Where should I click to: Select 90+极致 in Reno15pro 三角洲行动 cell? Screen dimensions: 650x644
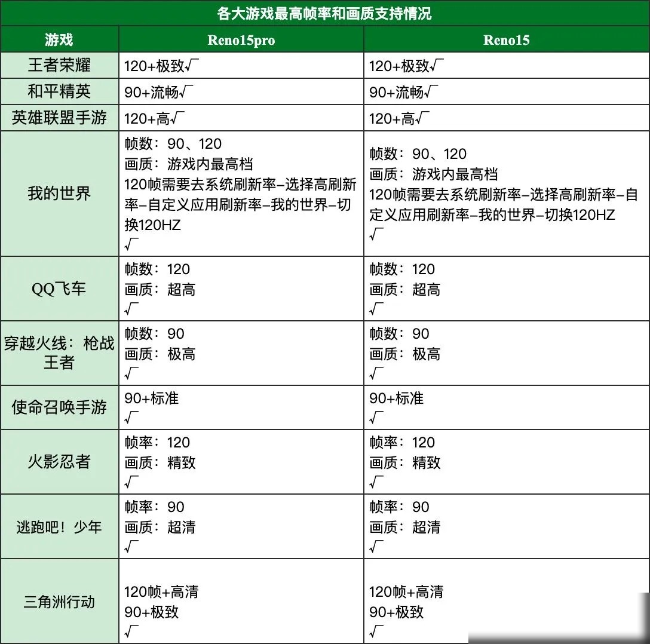pos(151,612)
